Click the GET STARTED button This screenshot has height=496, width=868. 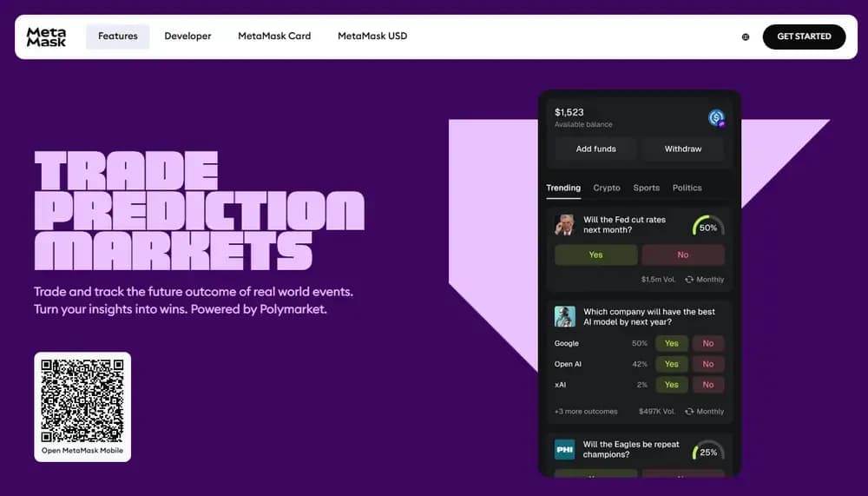(804, 36)
